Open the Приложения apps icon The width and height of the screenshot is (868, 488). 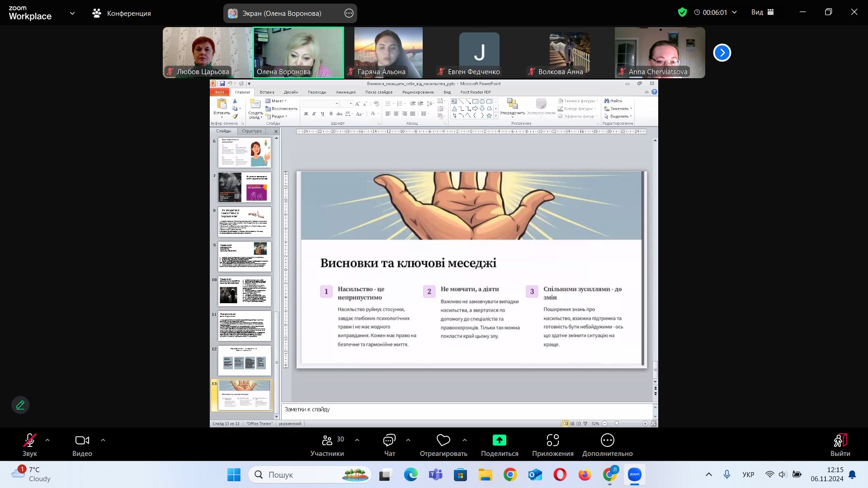pos(552,441)
